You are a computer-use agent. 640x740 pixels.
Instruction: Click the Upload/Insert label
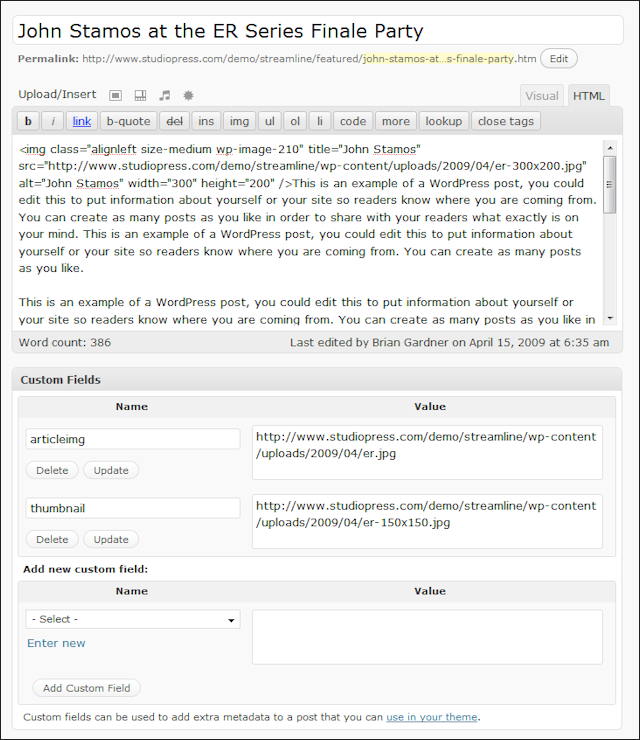click(x=57, y=94)
